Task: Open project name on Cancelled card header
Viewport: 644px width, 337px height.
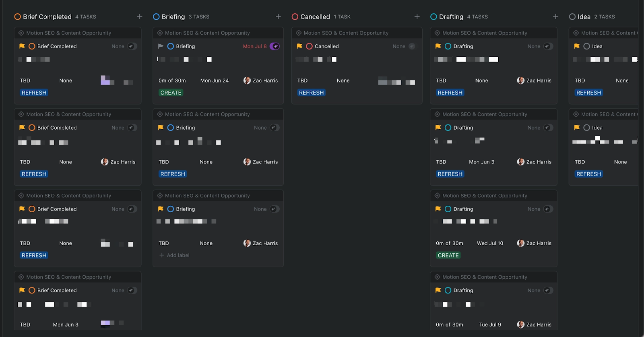Action: [346, 33]
